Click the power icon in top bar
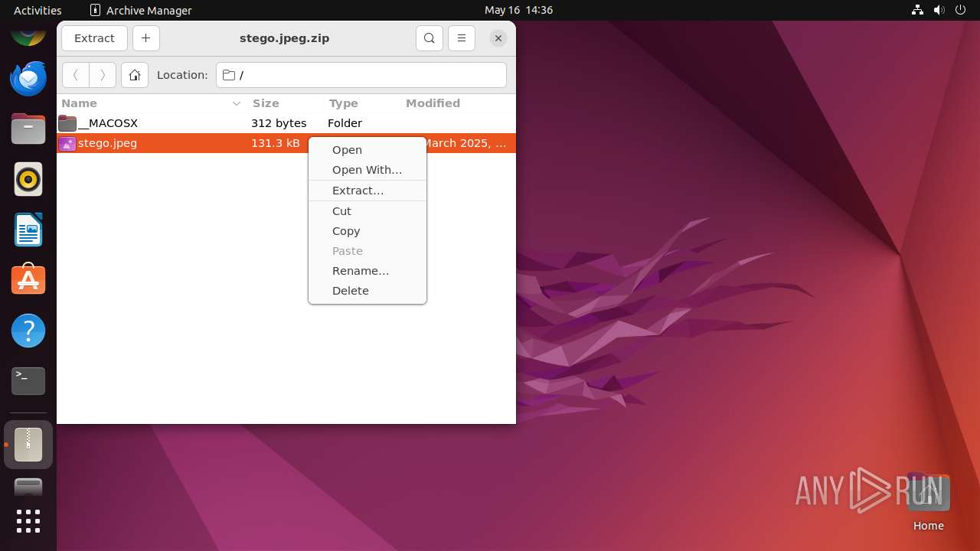 (961, 10)
